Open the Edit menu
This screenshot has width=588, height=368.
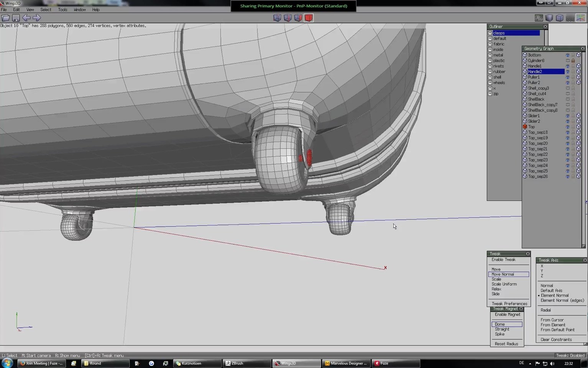tap(16, 10)
